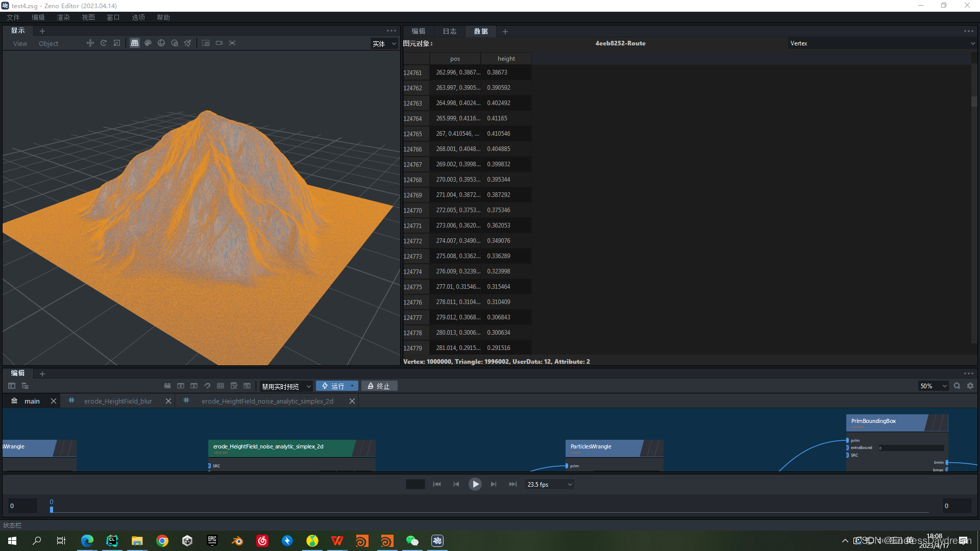Click the camera record icon

click(x=219, y=43)
